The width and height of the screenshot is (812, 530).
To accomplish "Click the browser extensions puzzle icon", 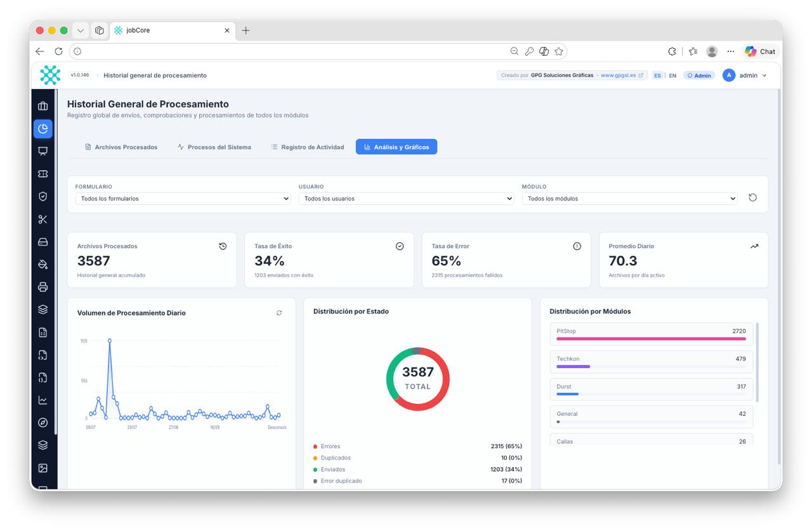I will click(x=672, y=51).
